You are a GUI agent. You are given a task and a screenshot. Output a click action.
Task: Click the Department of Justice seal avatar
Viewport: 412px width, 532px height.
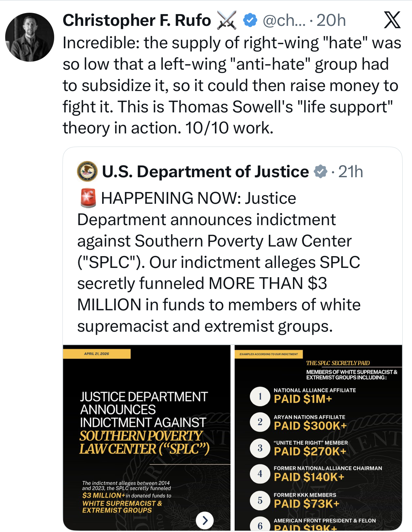pos(87,171)
